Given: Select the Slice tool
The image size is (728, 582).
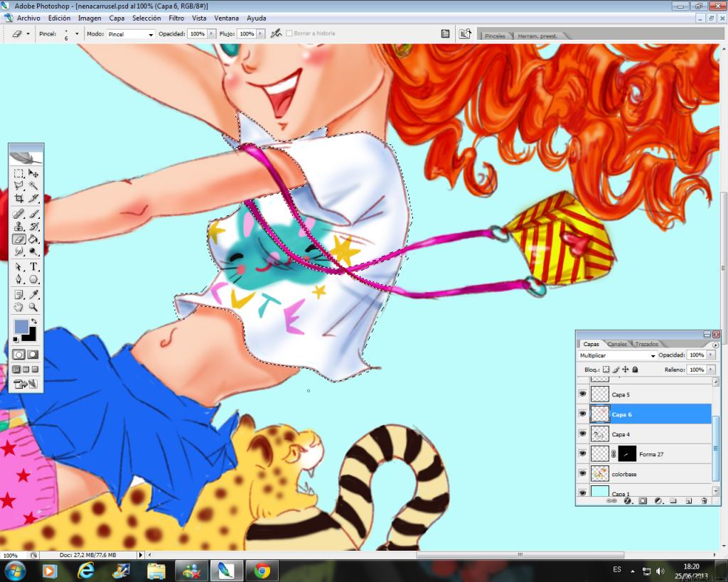Looking at the screenshot, I should (x=33, y=198).
